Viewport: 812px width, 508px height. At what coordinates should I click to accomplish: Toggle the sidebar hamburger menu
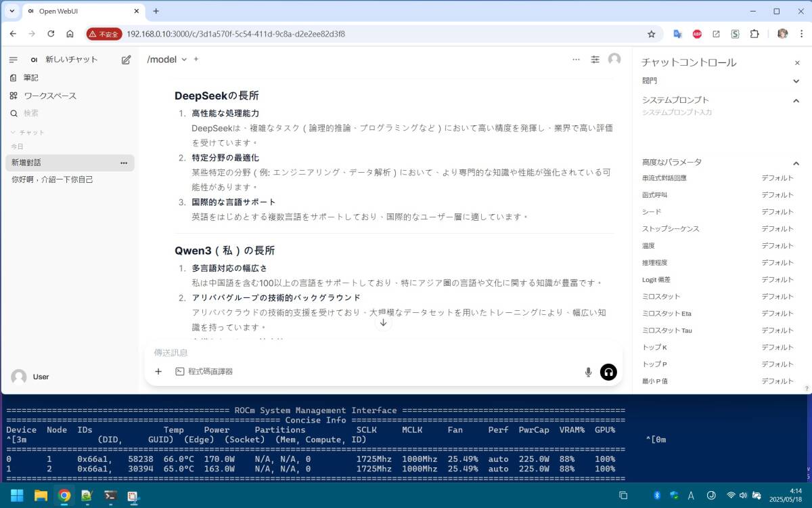tap(14, 60)
